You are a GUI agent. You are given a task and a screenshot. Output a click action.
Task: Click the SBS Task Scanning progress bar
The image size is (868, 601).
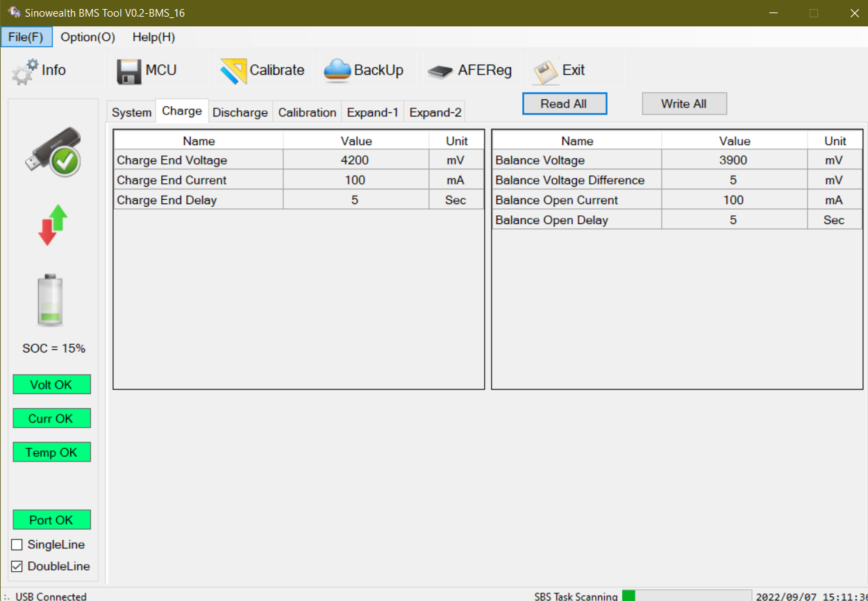pos(686,595)
